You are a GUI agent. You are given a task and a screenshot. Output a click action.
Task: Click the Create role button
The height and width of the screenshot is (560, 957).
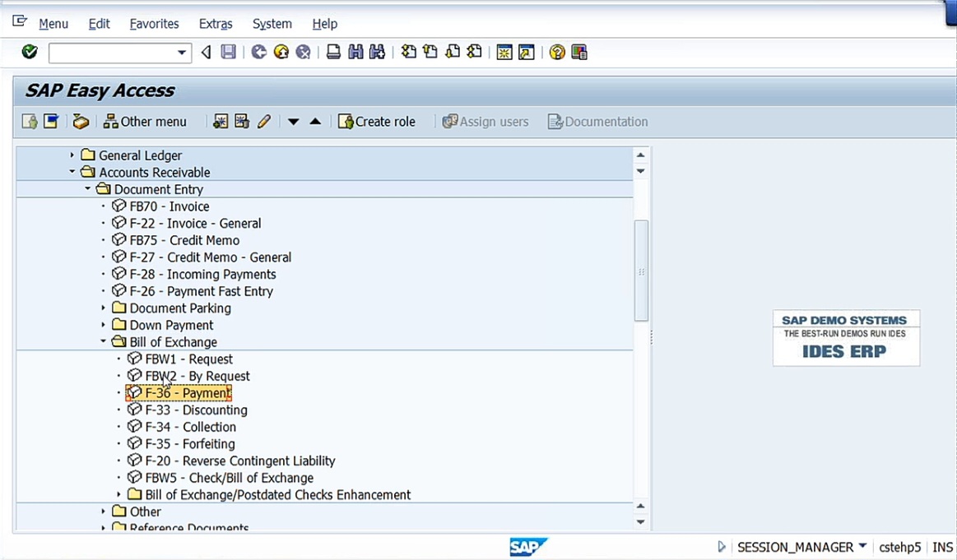tap(377, 122)
